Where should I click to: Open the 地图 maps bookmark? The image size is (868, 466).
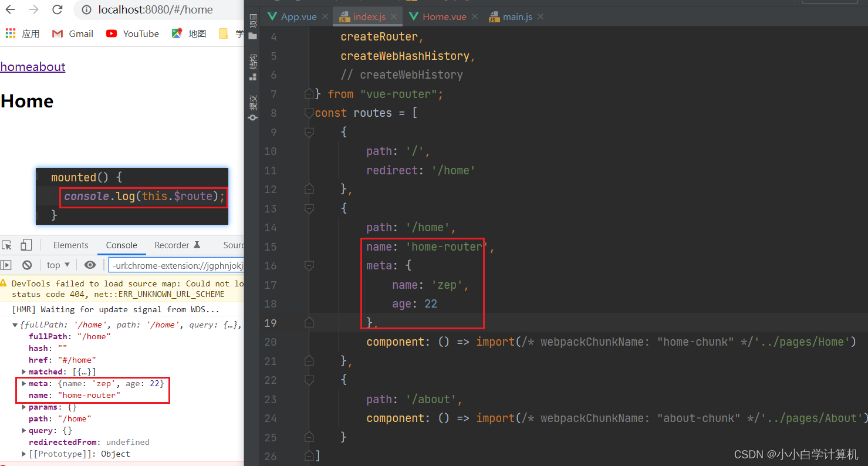click(x=189, y=33)
